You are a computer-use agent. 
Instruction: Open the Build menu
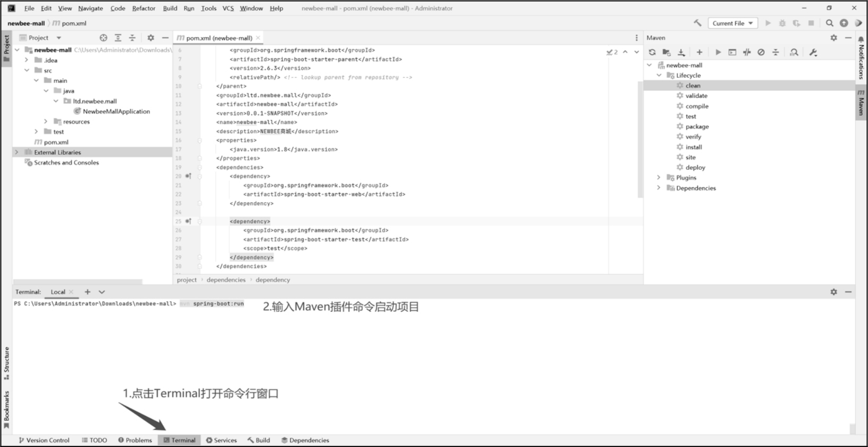(x=170, y=8)
